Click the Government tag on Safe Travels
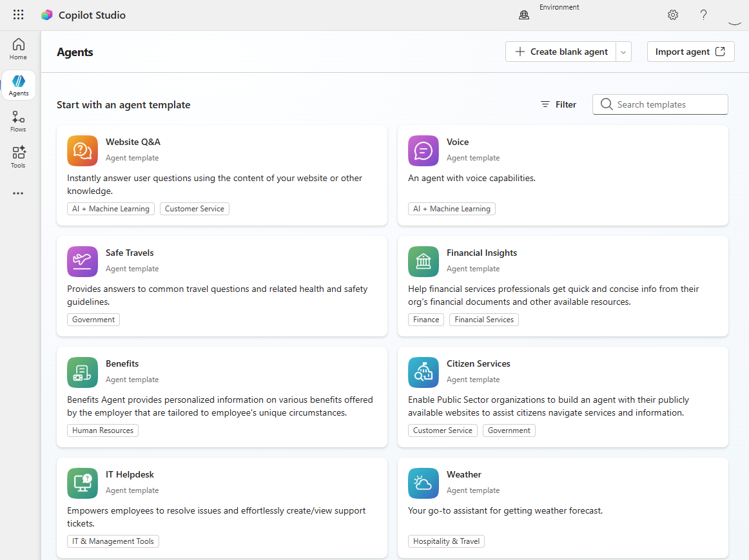This screenshot has height=560, width=749. 93,320
